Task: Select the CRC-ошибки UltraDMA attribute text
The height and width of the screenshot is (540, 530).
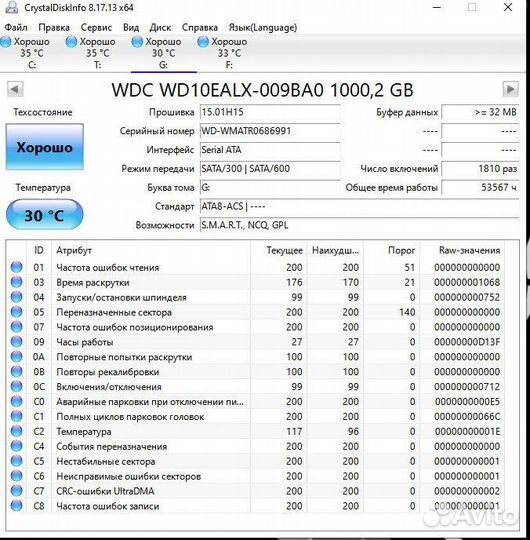Action: (x=105, y=491)
